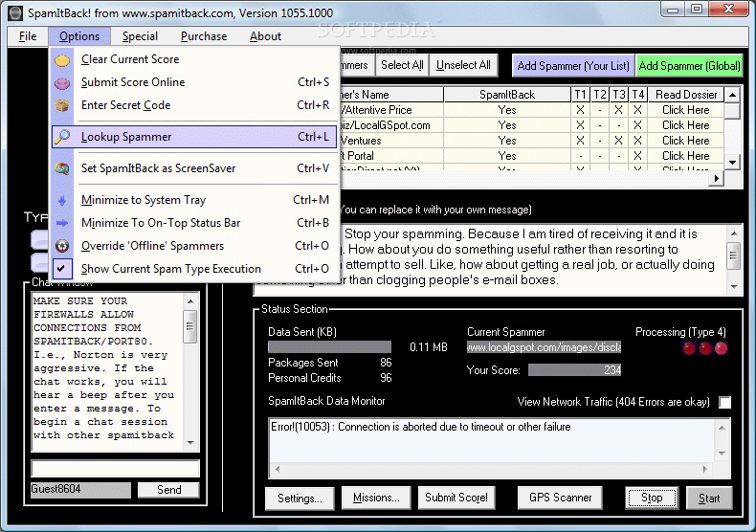Toggle the T4 mark for the LocalGSpot.com row
This screenshot has width=756, height=532.
637,125
